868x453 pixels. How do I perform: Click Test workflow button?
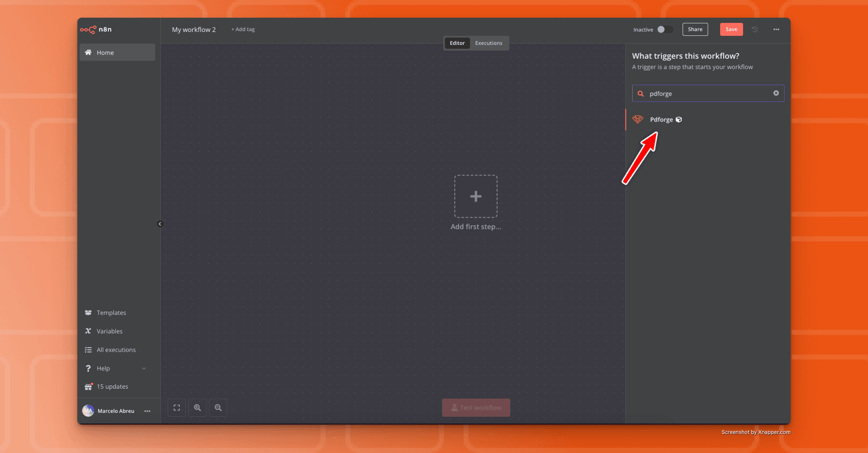point(476,408)
